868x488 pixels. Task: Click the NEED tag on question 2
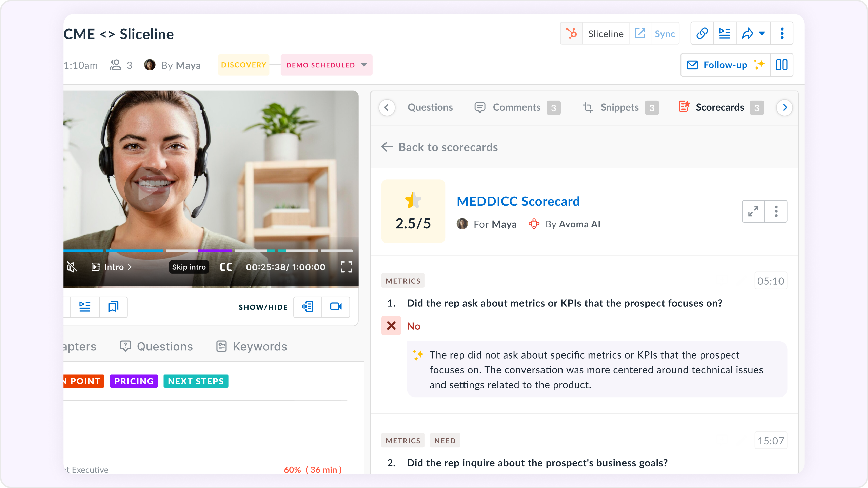(x=445, y=441)
